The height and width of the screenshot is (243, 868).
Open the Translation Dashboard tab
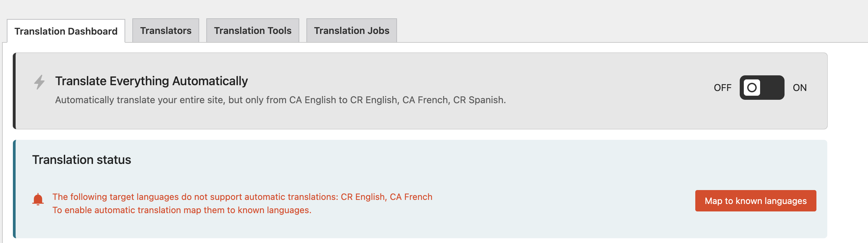point(66,31)
